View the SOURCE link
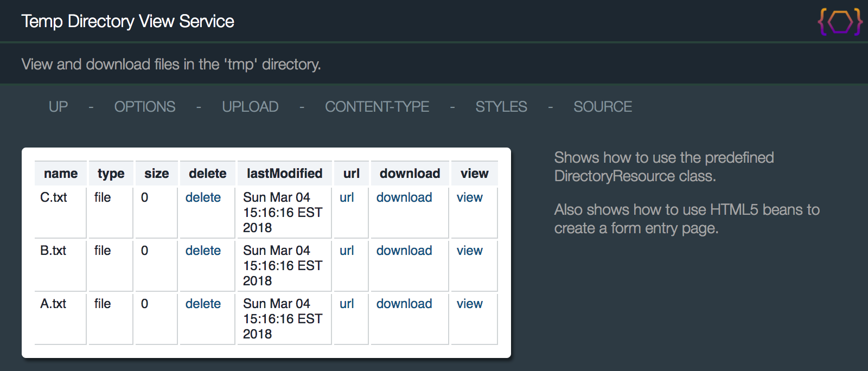This screenshot has width=868, height=371. click(603, 107)
